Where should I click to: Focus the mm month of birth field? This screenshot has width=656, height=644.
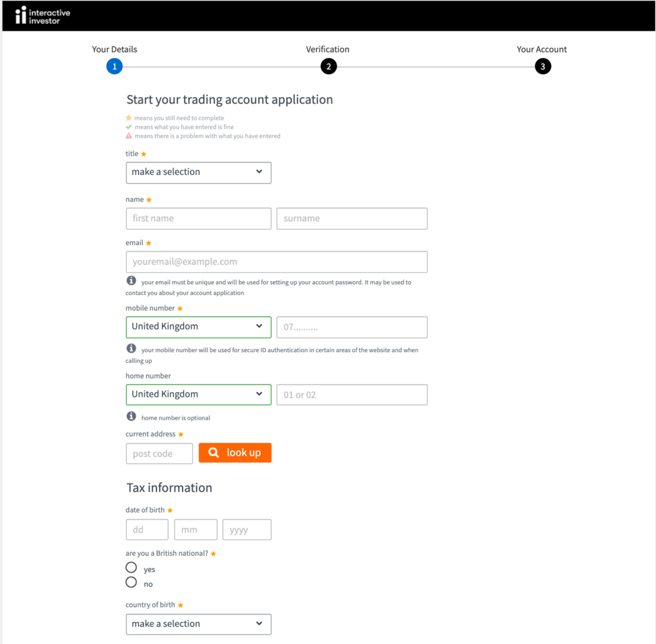196,530
